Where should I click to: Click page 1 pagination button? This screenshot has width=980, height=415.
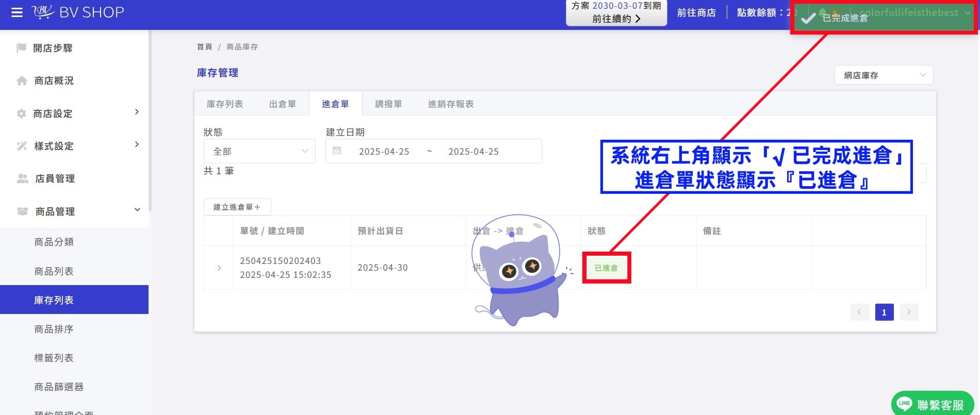coord(884,312)
